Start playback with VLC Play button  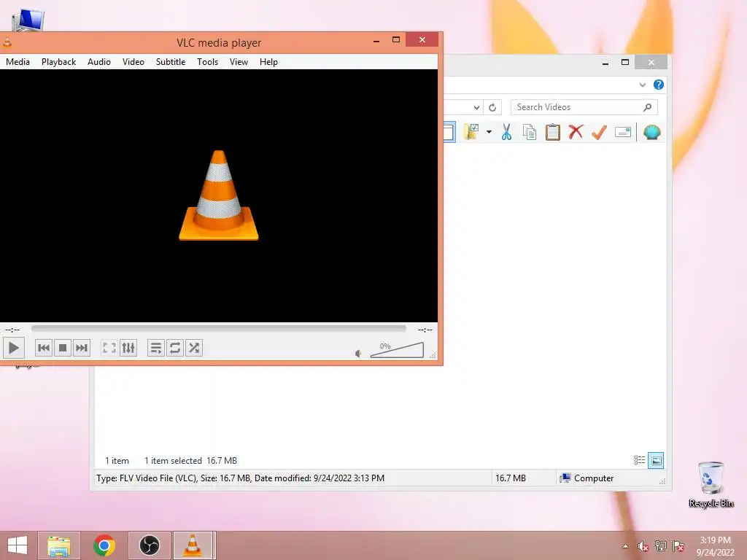[13, 348]
